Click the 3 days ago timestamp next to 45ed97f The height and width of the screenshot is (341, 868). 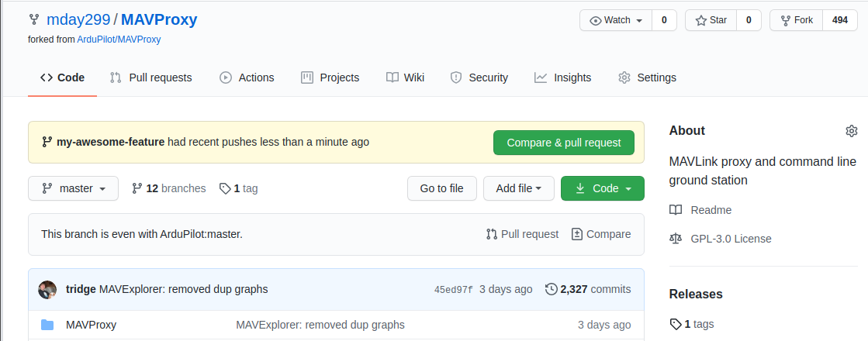(506, 289)
